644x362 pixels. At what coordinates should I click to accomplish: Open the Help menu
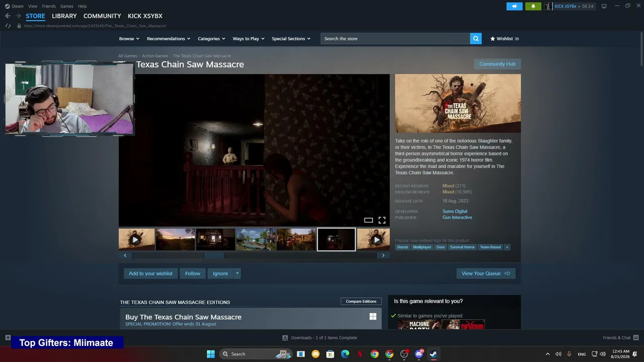point(82,6)
